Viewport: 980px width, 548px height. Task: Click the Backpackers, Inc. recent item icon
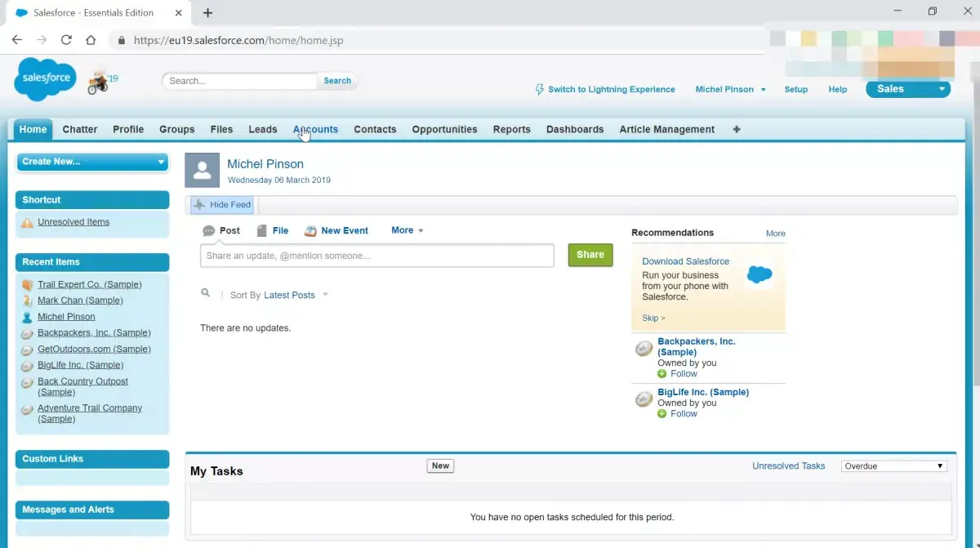pyautogui.click(x=28, y=333)
